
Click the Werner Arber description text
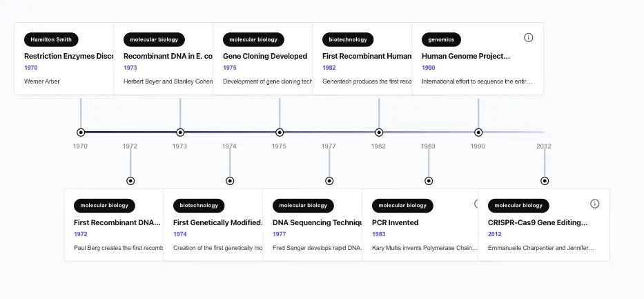(x=42, y=81)
